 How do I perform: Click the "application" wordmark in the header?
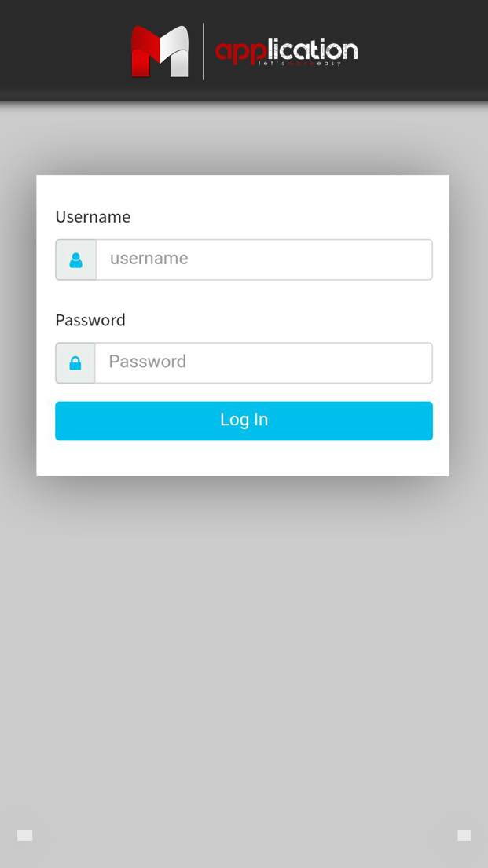(286, 50)
